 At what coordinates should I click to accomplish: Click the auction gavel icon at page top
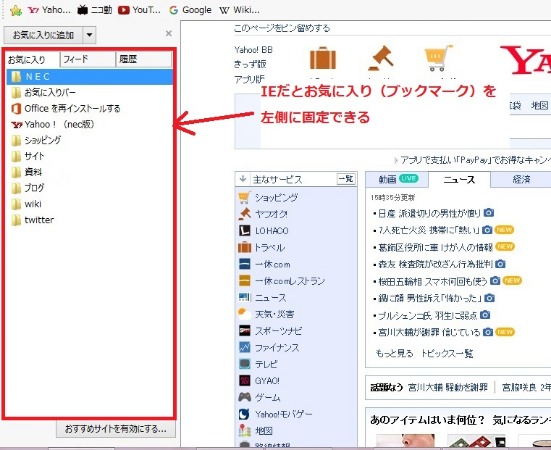[381, 58]
